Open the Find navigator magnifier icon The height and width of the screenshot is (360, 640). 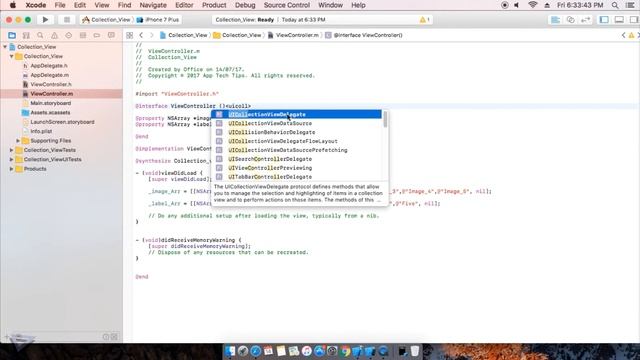tap(40, 36)
